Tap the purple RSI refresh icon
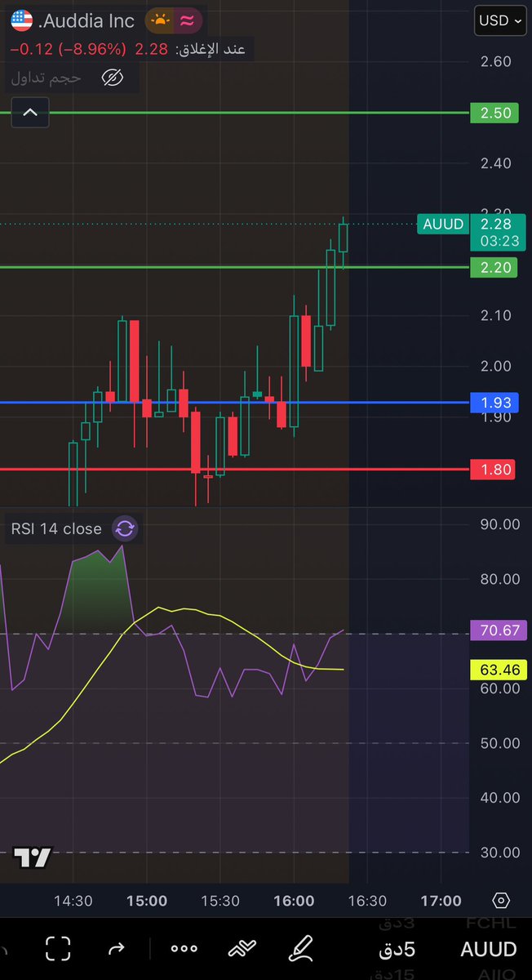Image resolution: width=532 pixels, height=980 pixels. coord(124,528)
